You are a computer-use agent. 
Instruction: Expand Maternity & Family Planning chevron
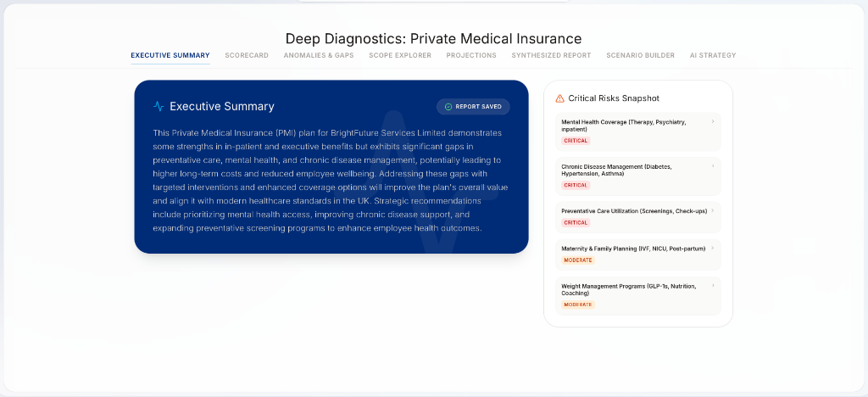point(712,248)
